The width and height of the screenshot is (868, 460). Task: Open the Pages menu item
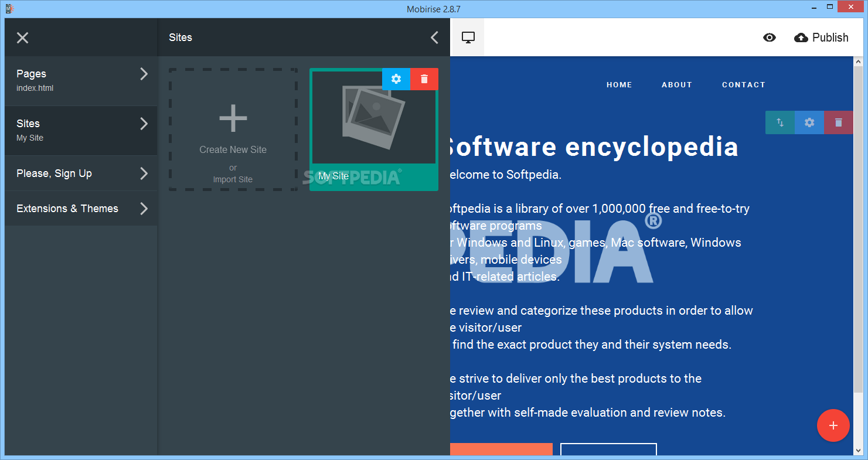pos(81,81)
